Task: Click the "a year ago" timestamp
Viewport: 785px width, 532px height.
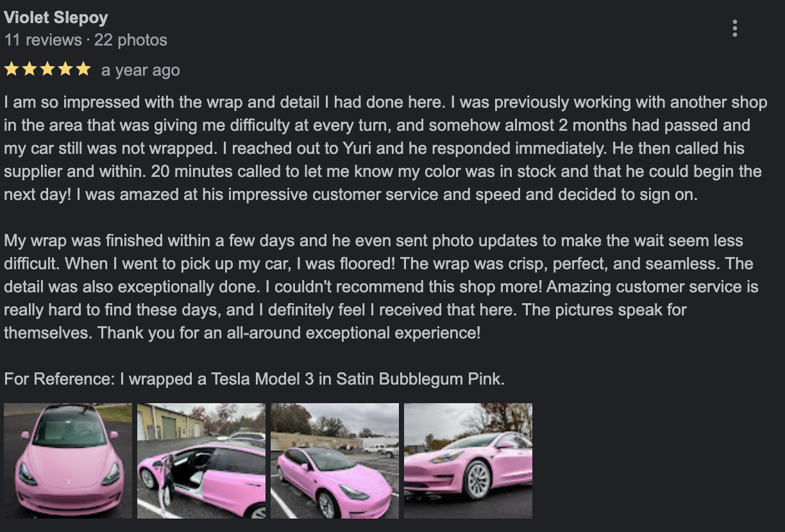Action: 140,70
